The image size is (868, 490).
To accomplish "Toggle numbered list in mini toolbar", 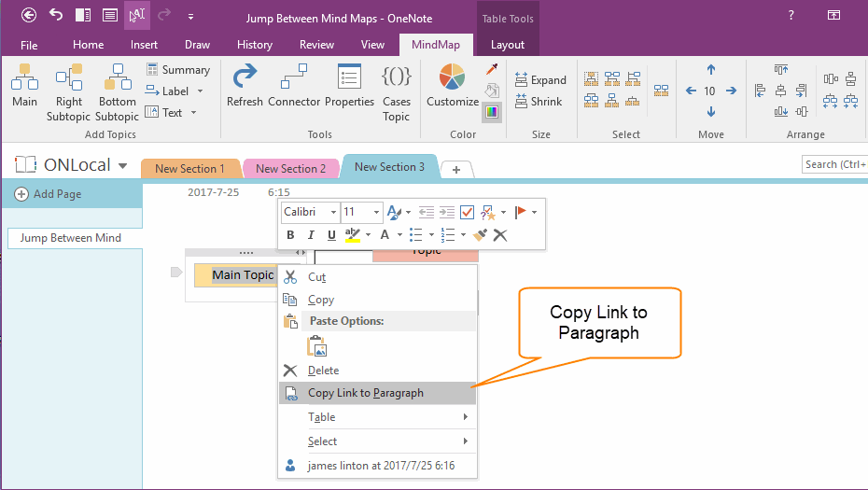I will 448,235.
